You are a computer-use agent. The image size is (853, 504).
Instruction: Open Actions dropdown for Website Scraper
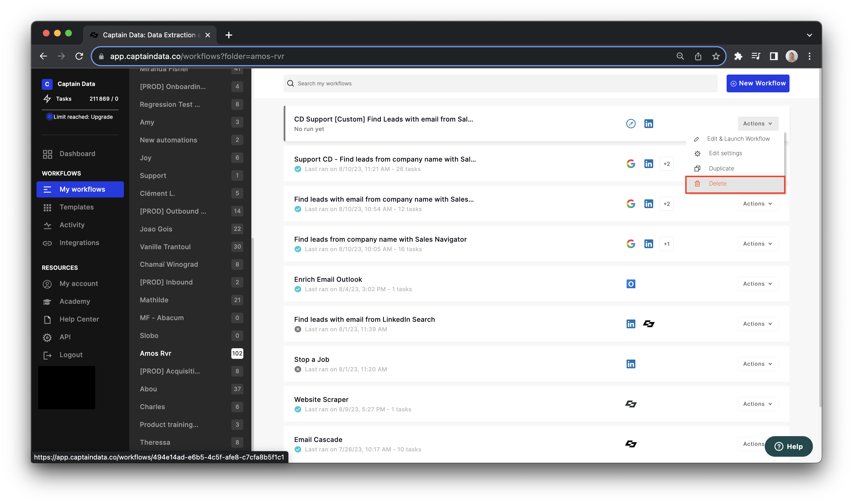758,404
